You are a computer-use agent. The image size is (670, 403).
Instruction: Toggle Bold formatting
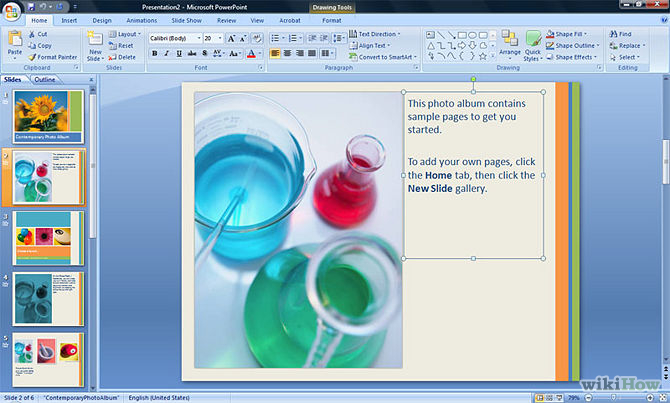[154, 53]
